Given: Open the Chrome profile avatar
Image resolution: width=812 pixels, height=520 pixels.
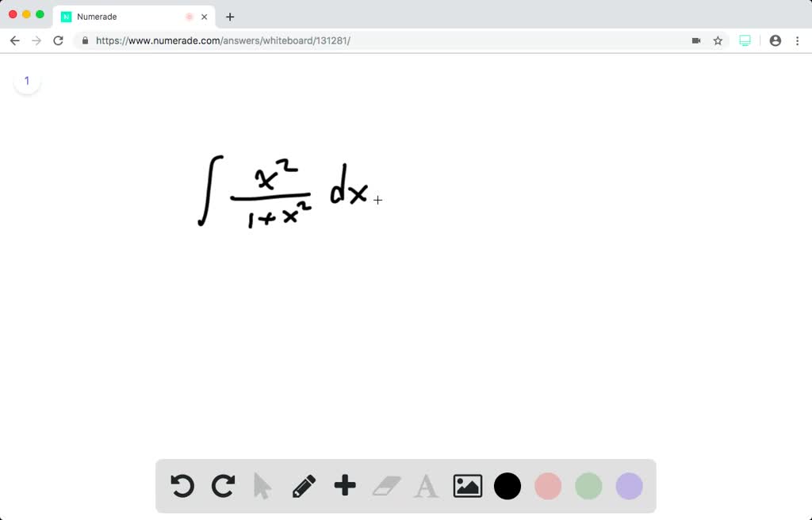Looking at the screenshot, I should pyautogui.click(x=775, y=40).
